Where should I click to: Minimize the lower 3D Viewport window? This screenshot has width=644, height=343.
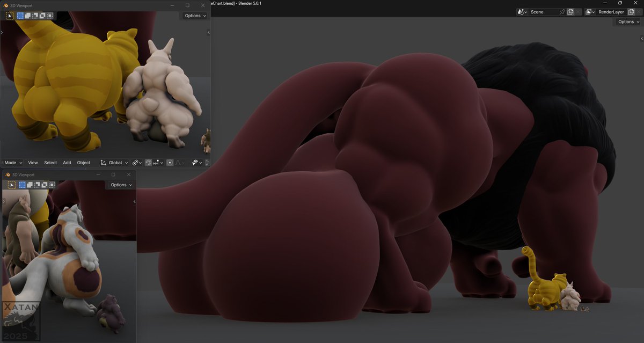[x=98, y=174]
